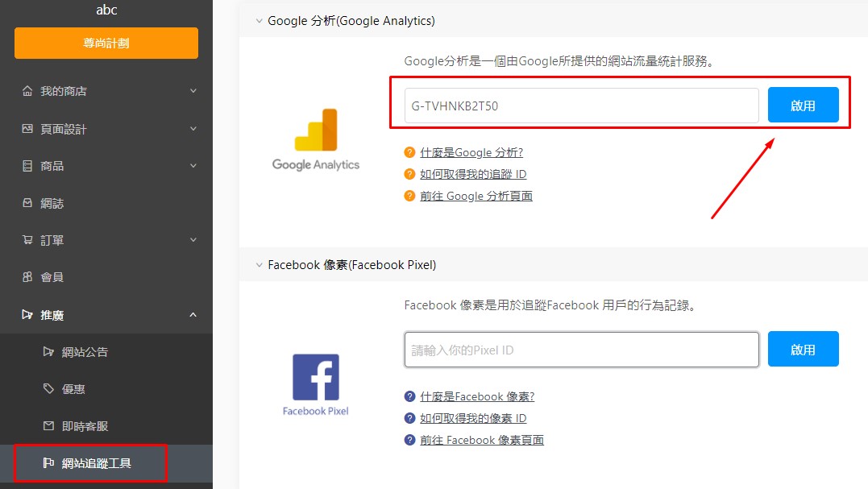Viewport: 868px width, 489px height.
Task: Open the 網誌 menu item
Action: (52, 204)
